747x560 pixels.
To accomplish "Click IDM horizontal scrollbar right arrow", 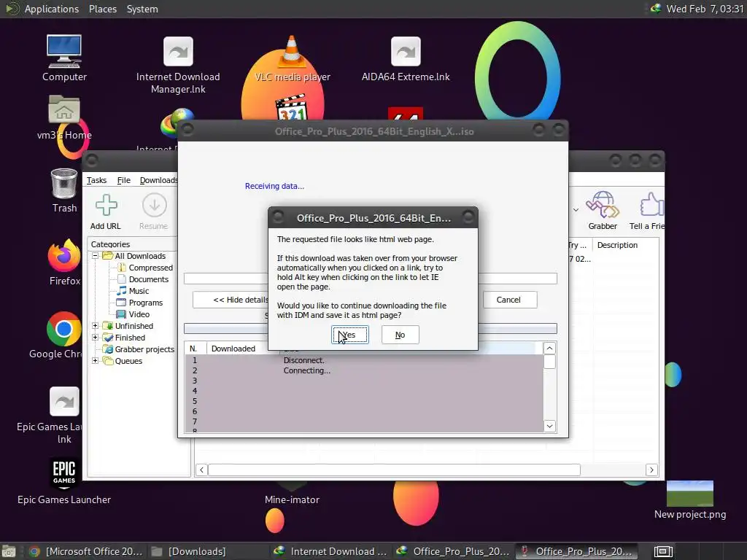I will [x=651, y=470].
